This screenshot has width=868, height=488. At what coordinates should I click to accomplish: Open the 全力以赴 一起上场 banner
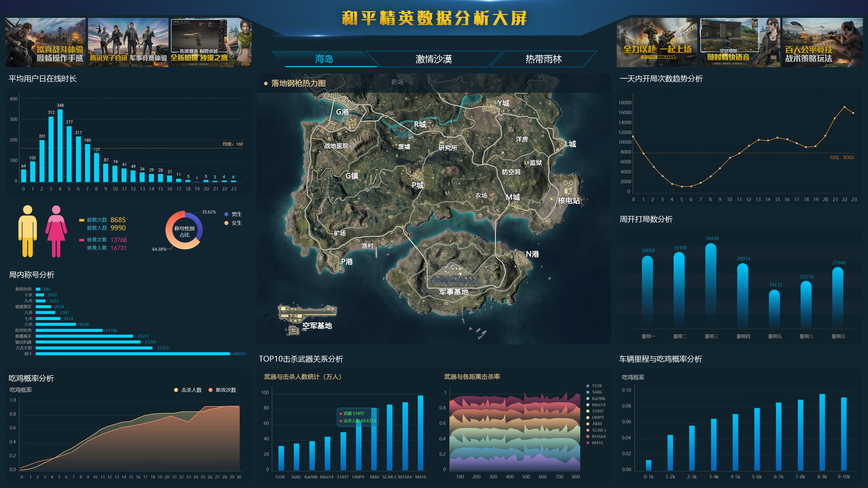(x=656, y=42)
